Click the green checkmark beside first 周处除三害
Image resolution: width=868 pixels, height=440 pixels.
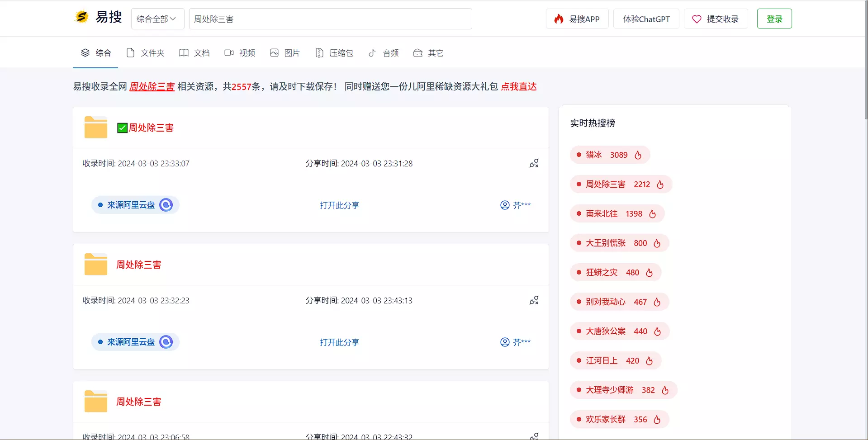(122, 128)
